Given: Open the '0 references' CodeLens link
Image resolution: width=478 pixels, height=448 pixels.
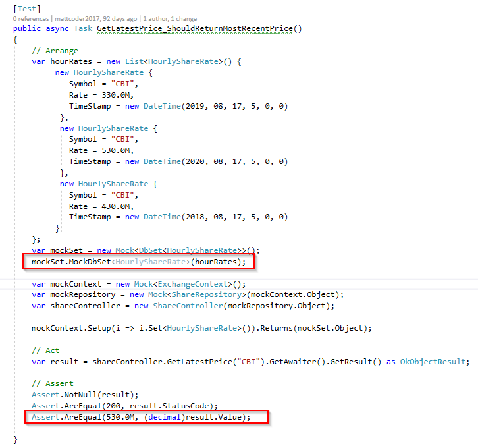Looking at the screenshot, I should tap(31, 19).
